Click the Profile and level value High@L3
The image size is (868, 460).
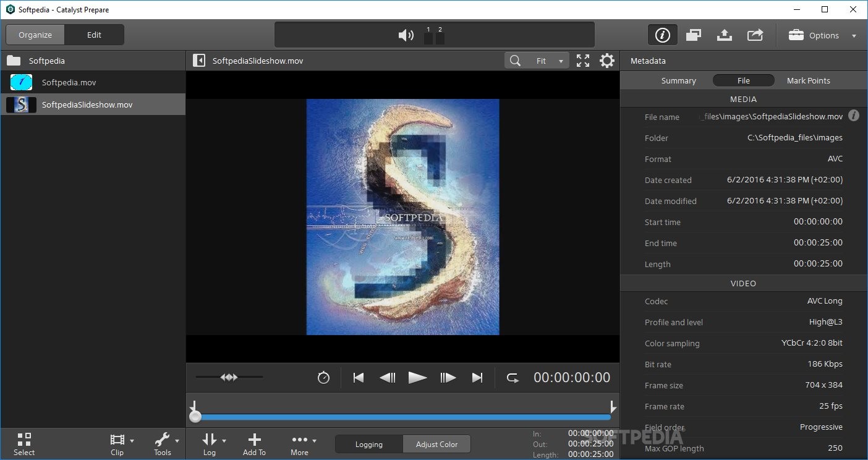(825, 322)
